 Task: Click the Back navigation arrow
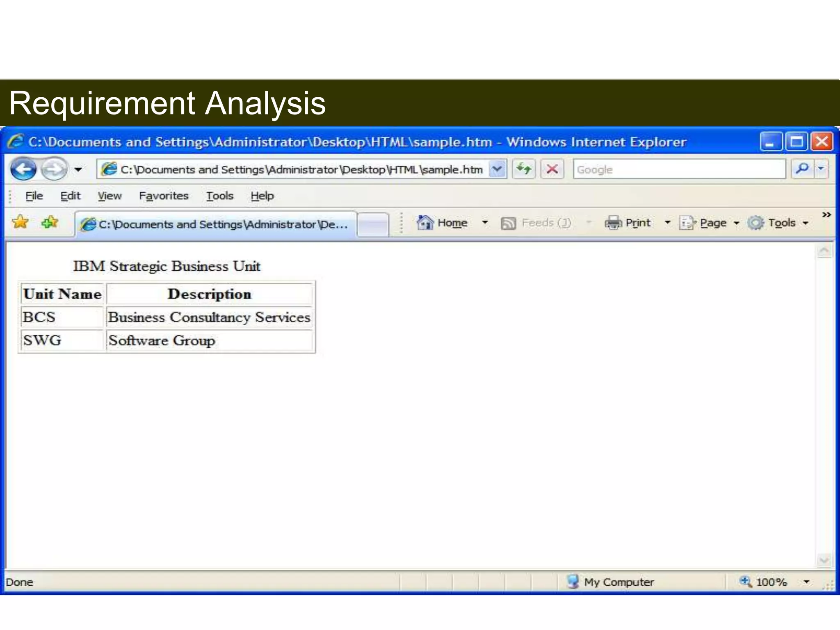tap(23, 169)
